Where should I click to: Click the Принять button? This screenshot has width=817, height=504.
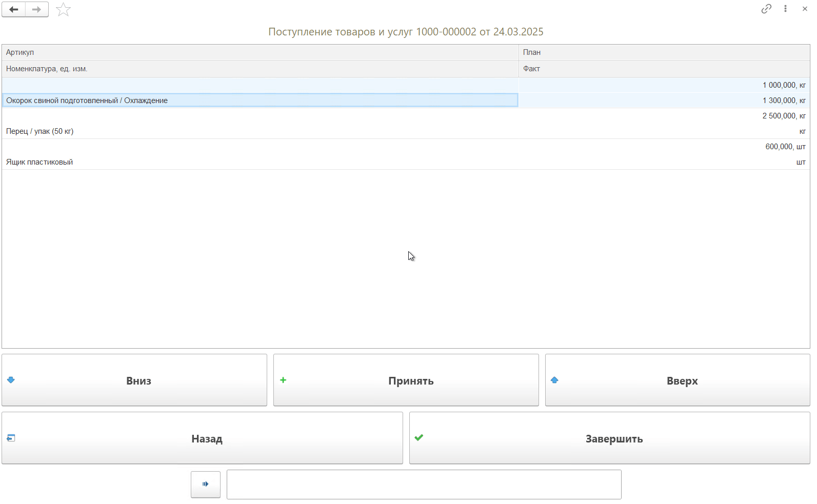(x=406, y=380)
